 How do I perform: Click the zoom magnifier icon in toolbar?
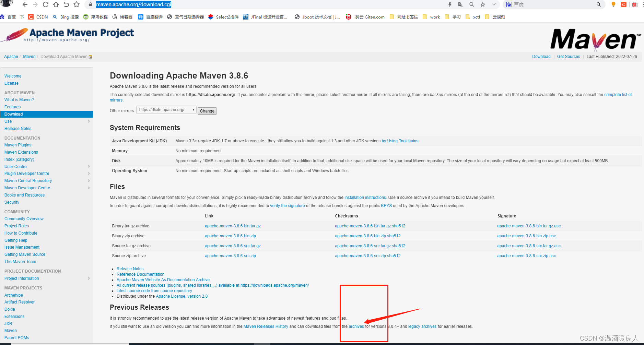[472, 4]
